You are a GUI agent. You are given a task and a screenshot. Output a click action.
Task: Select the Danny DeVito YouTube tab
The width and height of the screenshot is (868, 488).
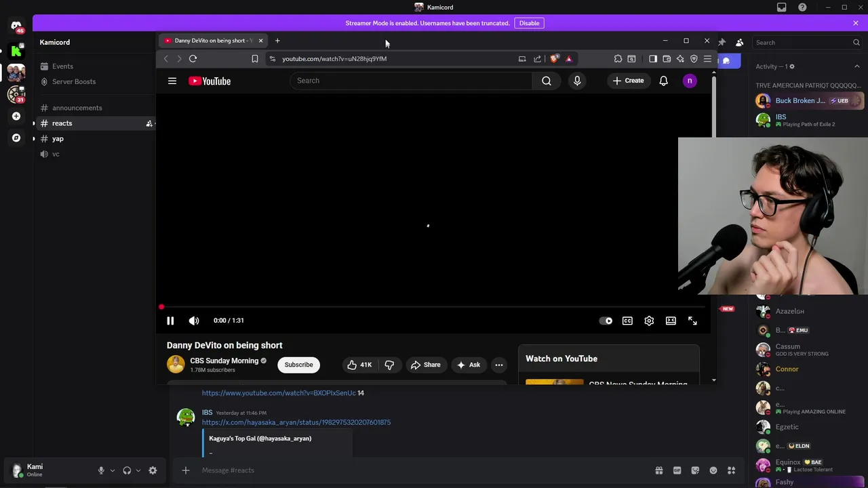(213, 41)
